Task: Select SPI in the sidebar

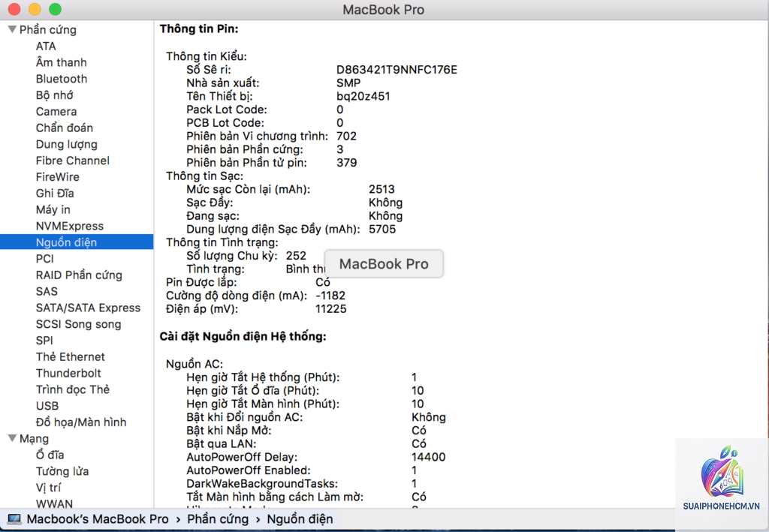Action: coord(44,341)
